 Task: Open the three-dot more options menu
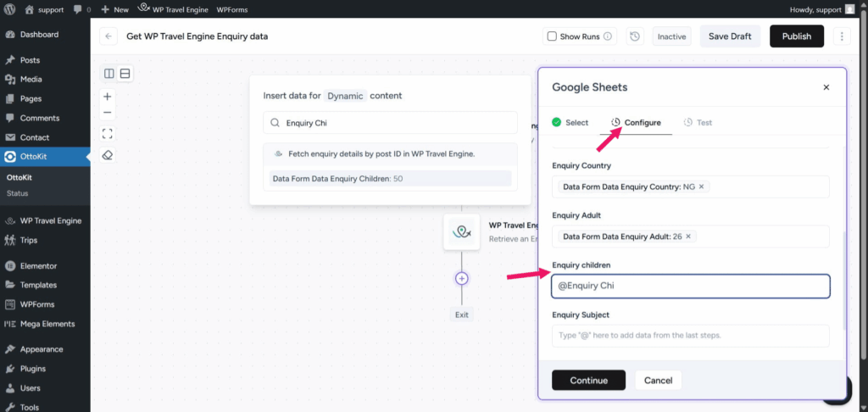coord(842,36)
